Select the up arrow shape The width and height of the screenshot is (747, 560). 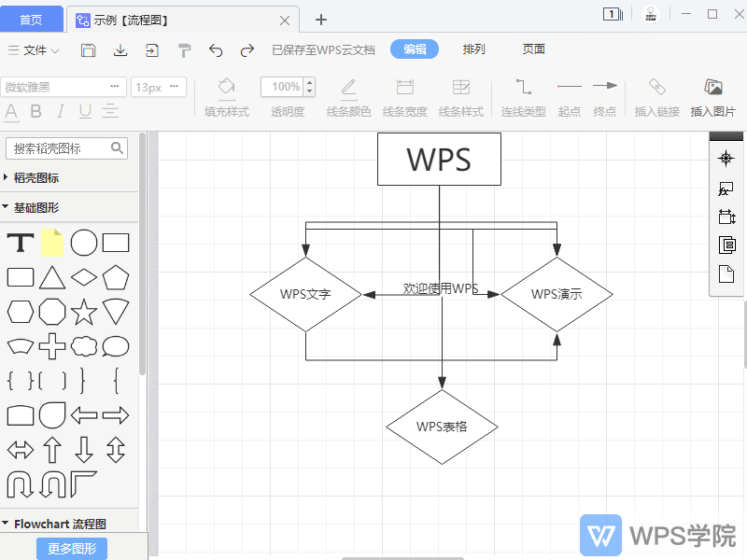click(52, 450)
